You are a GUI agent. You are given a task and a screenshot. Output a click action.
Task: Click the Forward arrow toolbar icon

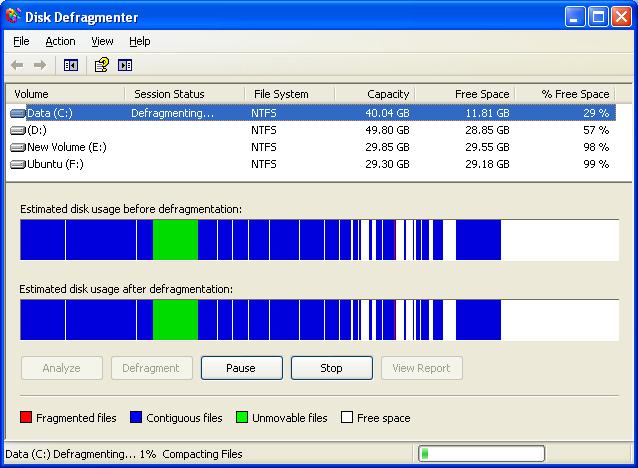coord(40,65)
